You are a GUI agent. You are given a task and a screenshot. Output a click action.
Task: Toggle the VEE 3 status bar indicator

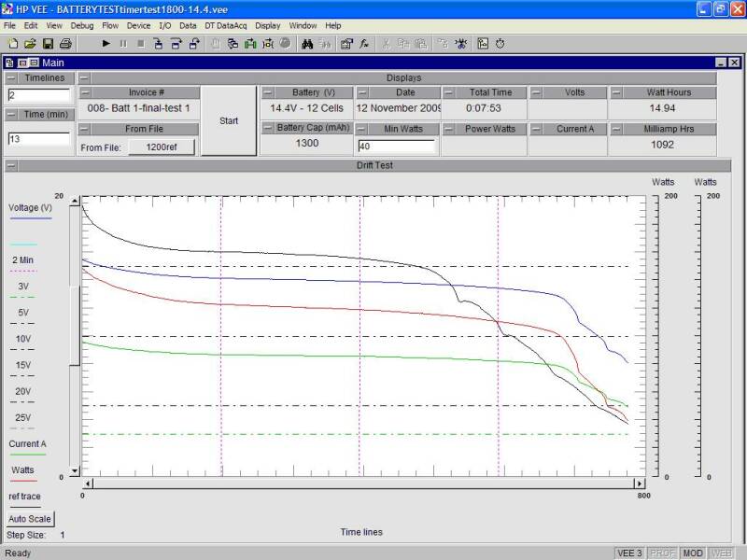click(629, 553)
